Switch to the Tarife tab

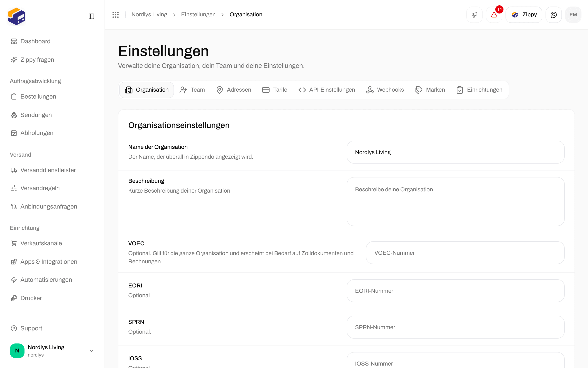(275, 90)
